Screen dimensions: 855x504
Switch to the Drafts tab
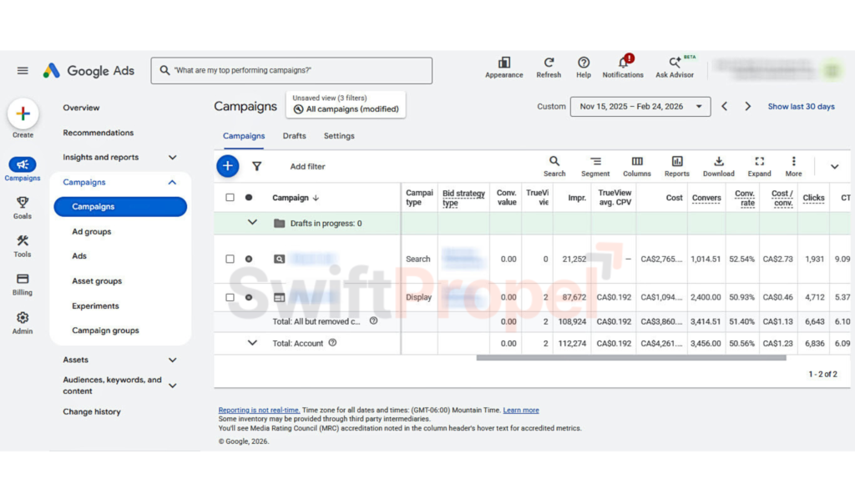point(294,136)
